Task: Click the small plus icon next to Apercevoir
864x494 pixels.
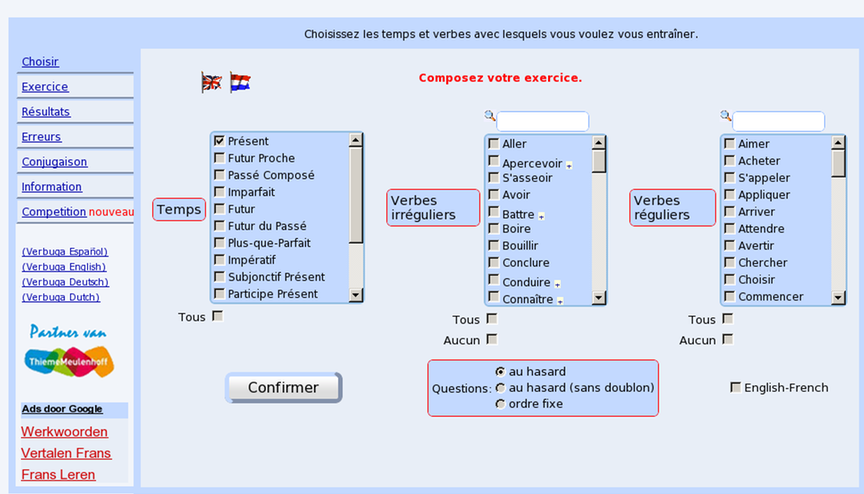Action: [x=569, y=165]
